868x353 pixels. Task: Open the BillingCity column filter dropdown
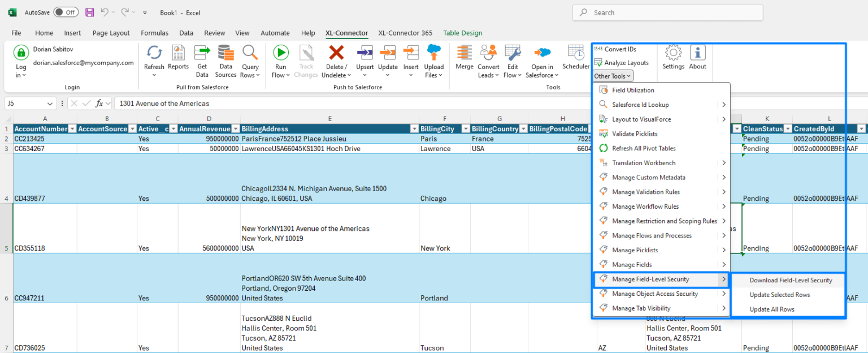[x=466, y=129]
